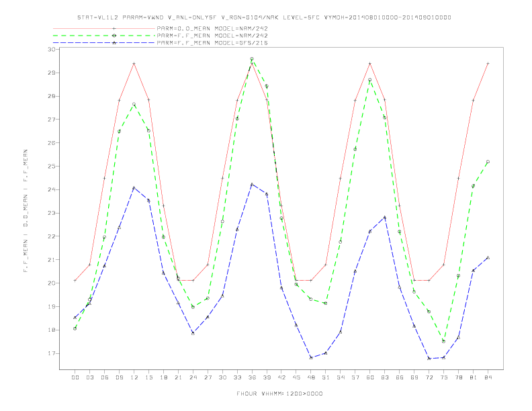Click forecast hour label 72 on x-axis
This screenshot has height=411, width=532.
click(429, 377)
